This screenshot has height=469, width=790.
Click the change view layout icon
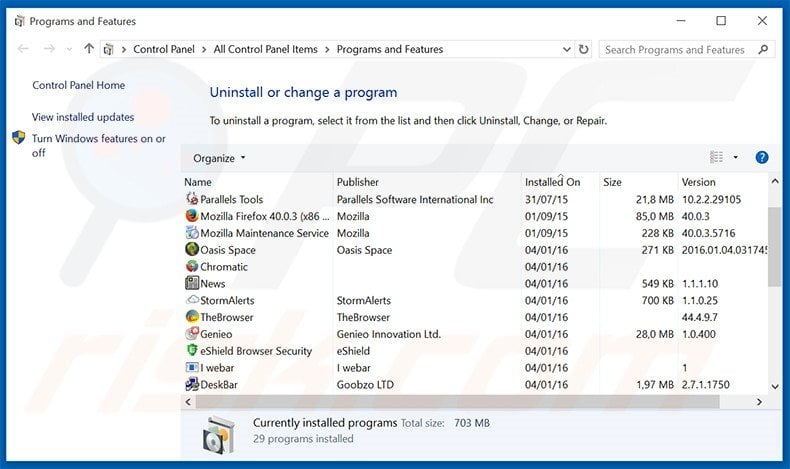coord(716,157)
